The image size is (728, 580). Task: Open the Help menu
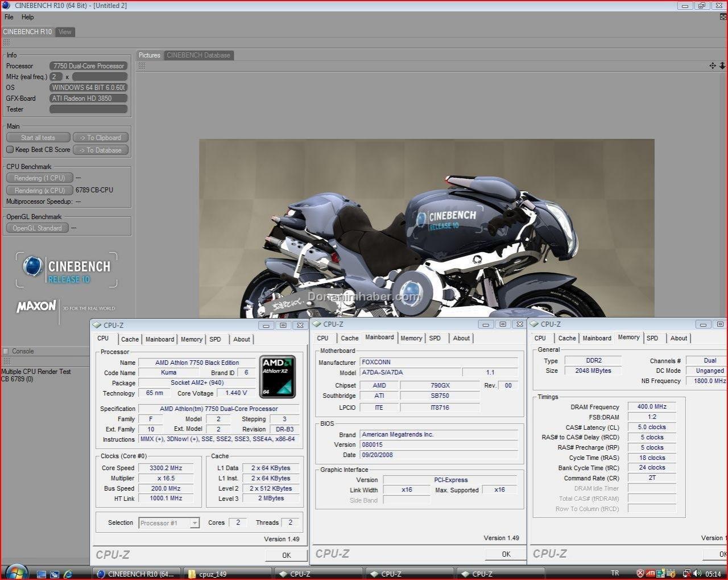point(27,17)
